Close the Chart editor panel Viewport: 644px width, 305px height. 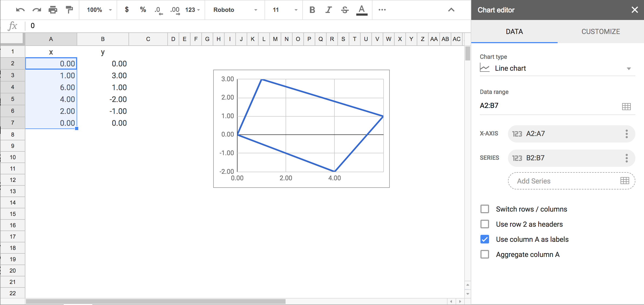pyautogui.click(x=635, y=10)
